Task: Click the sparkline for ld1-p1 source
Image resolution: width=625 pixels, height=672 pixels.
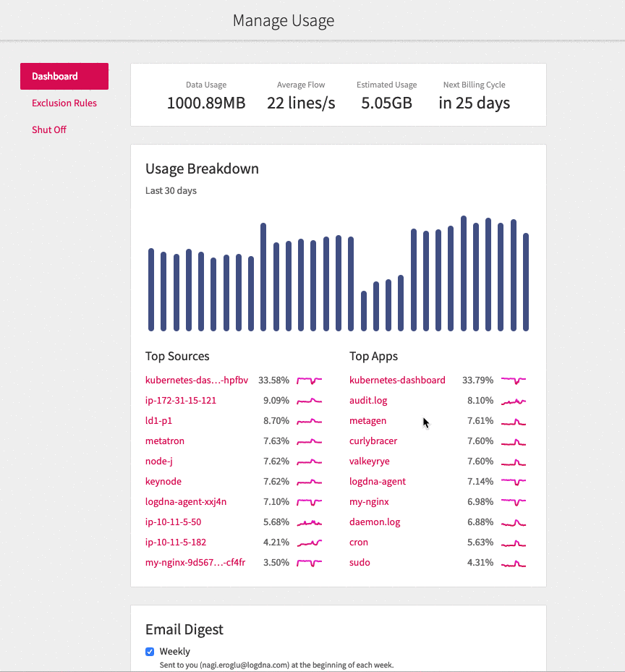Action: (309, 420)
